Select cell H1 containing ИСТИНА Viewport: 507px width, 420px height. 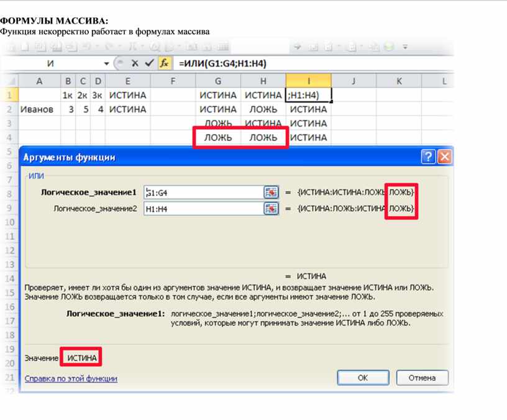click(263, 95)
